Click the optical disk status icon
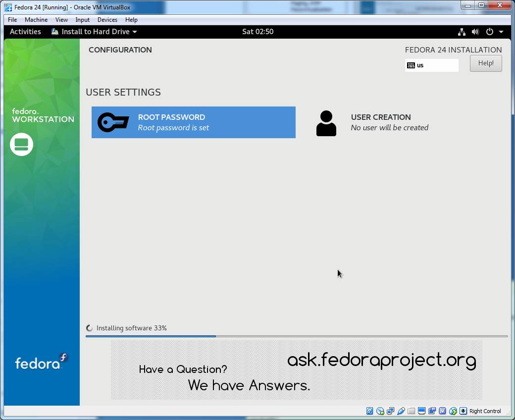515x420 pixels. click(x=380, y=411)
